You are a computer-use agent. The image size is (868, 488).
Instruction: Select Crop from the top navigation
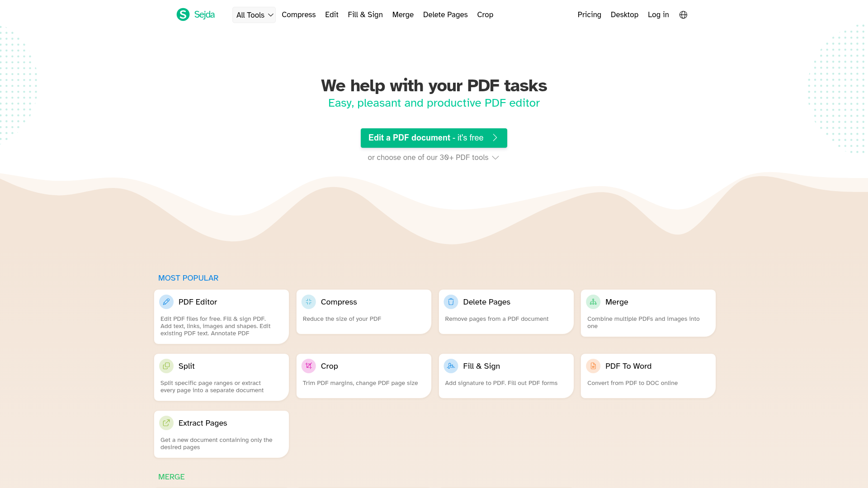coord(485,14)
